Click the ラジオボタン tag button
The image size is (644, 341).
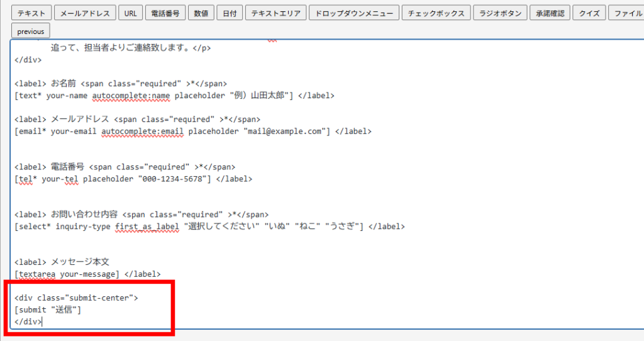coord(500,13)
